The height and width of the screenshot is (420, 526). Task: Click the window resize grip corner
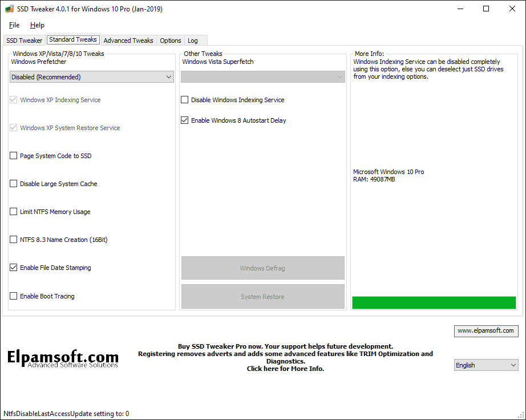(521, 415)
